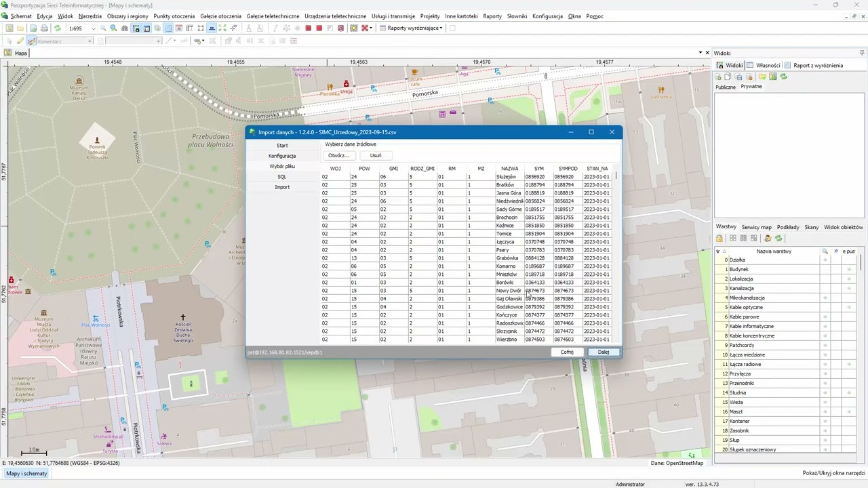Switch to the Podkłady tab
The width and height of the screenshot is (868, 488).
pyautogui.click(x=788, y=227)
